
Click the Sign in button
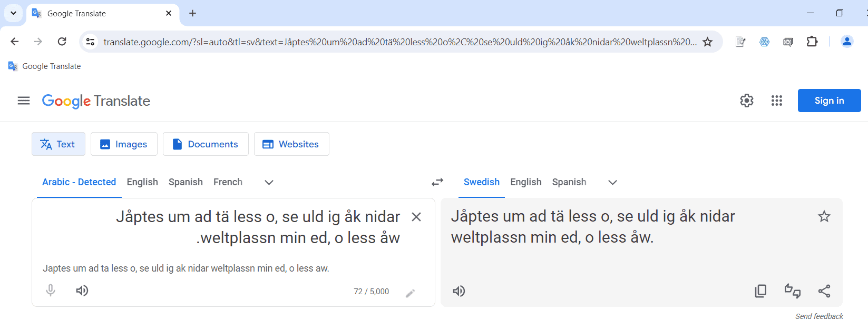coord(830,101)
